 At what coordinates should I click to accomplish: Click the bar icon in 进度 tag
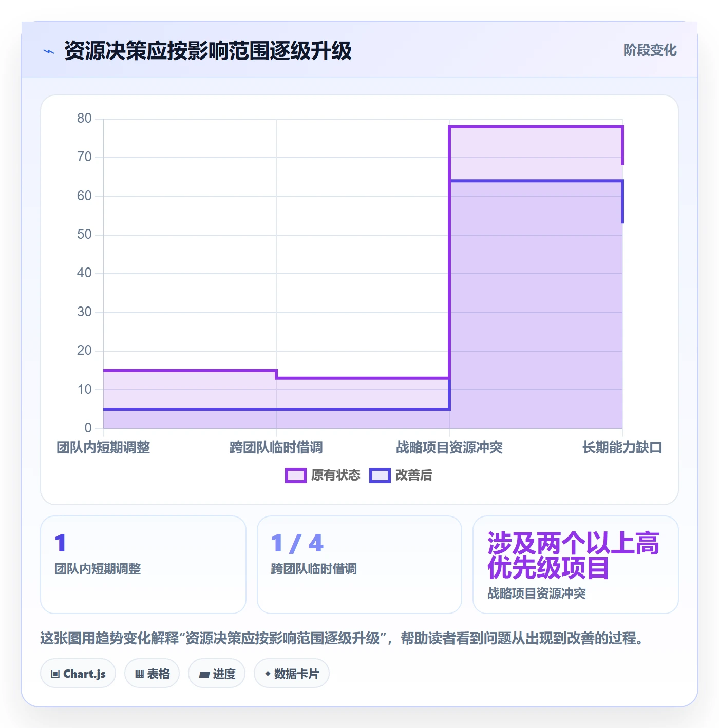[x=204, y=675]
